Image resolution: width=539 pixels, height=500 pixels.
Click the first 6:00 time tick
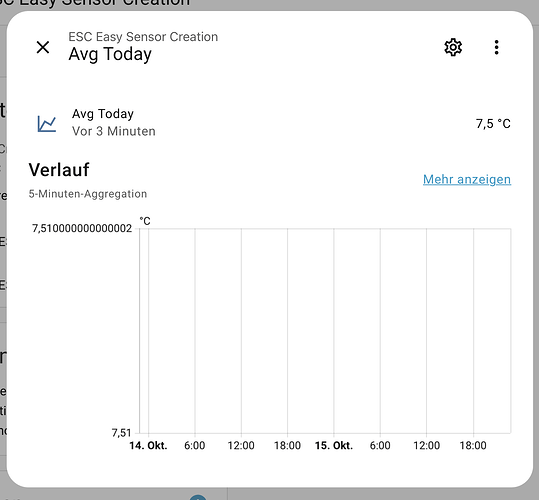click(195, 445)
